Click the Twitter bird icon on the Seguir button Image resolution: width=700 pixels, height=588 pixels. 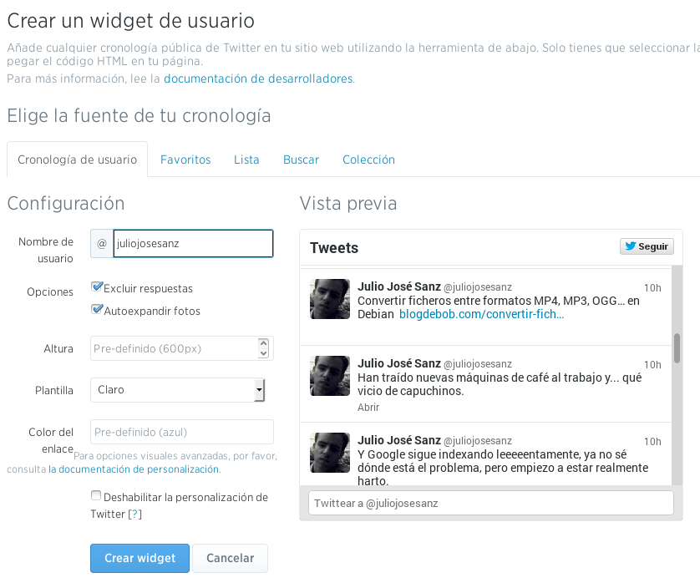[631, 246]
